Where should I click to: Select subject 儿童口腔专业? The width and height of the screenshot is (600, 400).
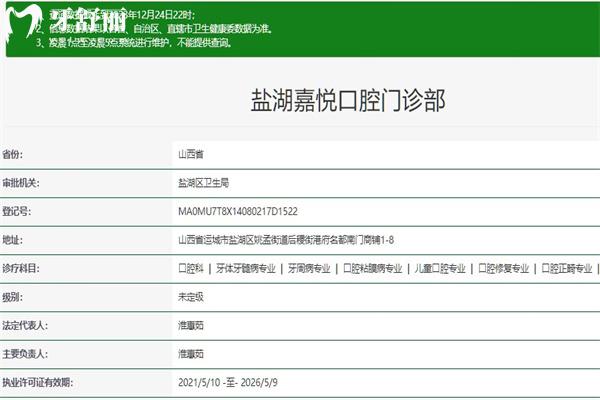(440, 268)
